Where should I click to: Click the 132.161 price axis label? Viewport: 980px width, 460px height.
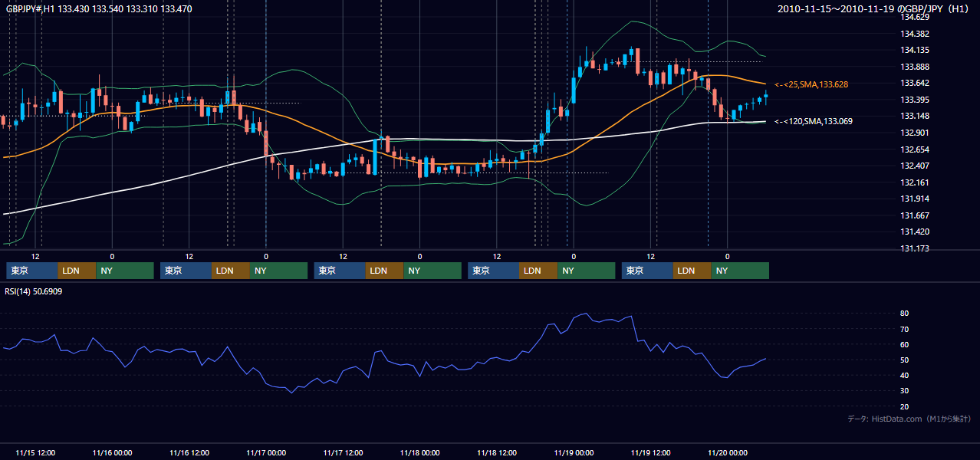pyautogui.click(x=915, y=182)
